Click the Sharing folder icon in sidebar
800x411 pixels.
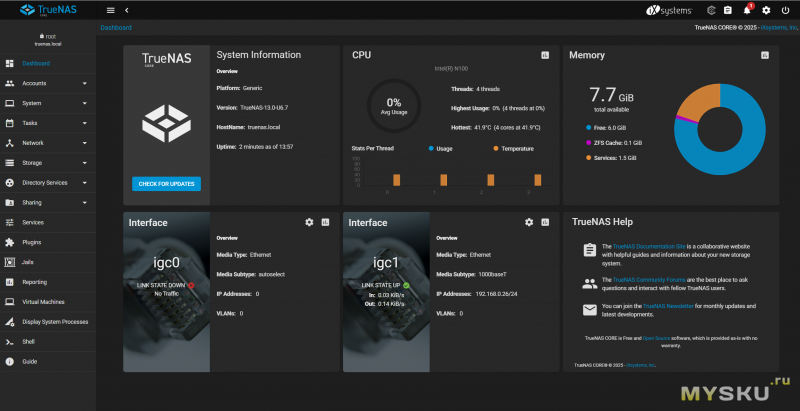pos(9,202)
